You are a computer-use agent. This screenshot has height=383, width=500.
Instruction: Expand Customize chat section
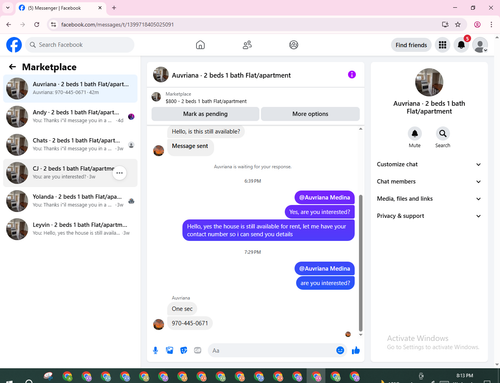tap(429, 164)
